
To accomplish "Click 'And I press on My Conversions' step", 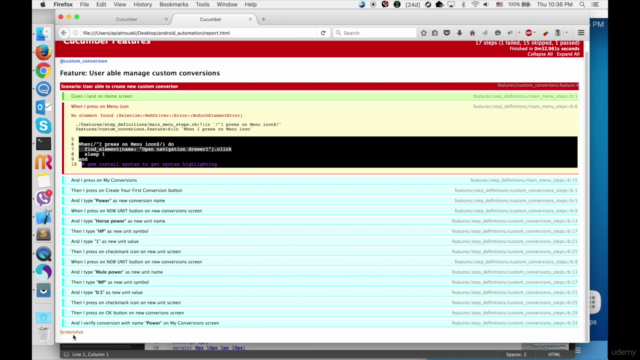I will coord(320,180).
